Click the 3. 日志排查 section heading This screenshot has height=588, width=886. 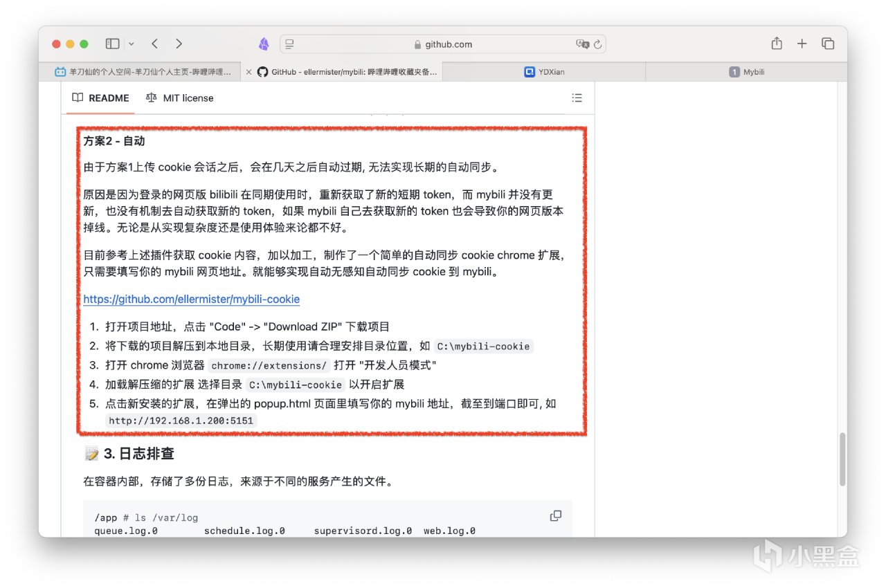pos(129,454)
